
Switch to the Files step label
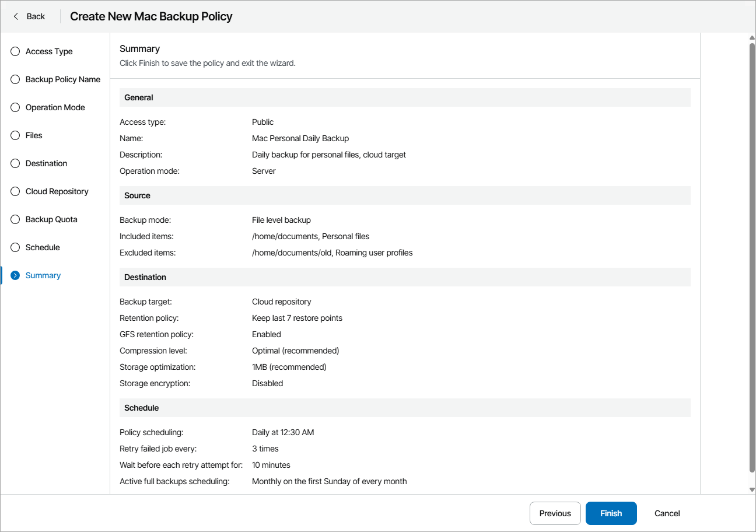(x=34, y=135)
